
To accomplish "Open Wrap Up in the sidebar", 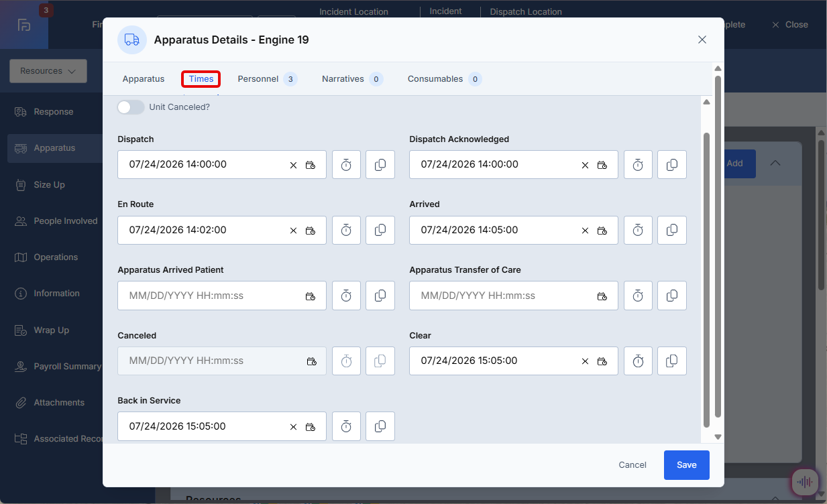I will coord(52,330).
